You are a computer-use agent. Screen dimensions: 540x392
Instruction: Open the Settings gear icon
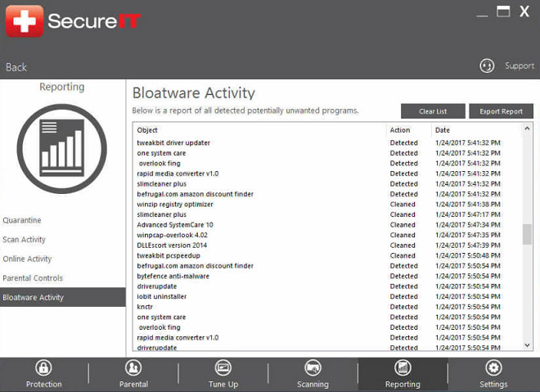click(x=493, y=368)
